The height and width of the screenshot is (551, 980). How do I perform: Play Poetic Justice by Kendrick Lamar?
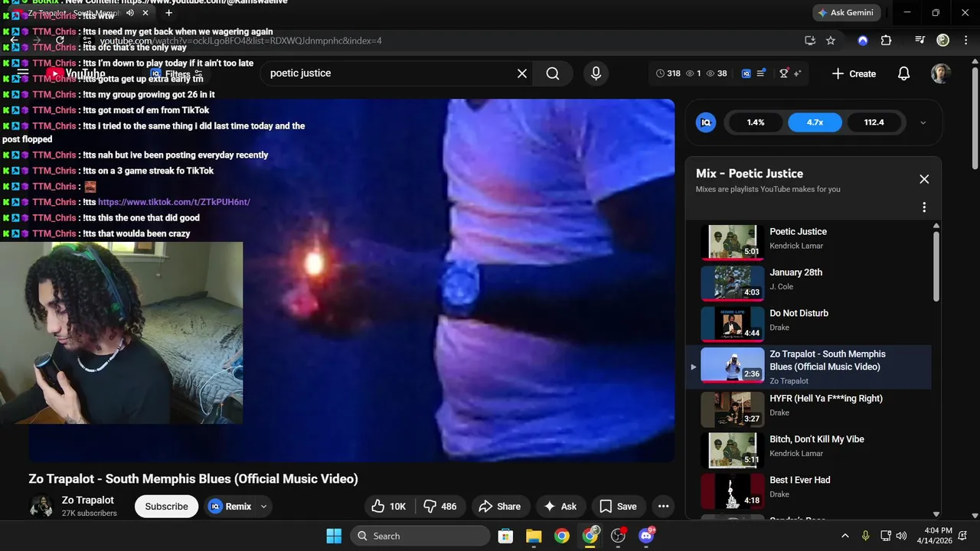pyautogui.click(x=810, y=241)
